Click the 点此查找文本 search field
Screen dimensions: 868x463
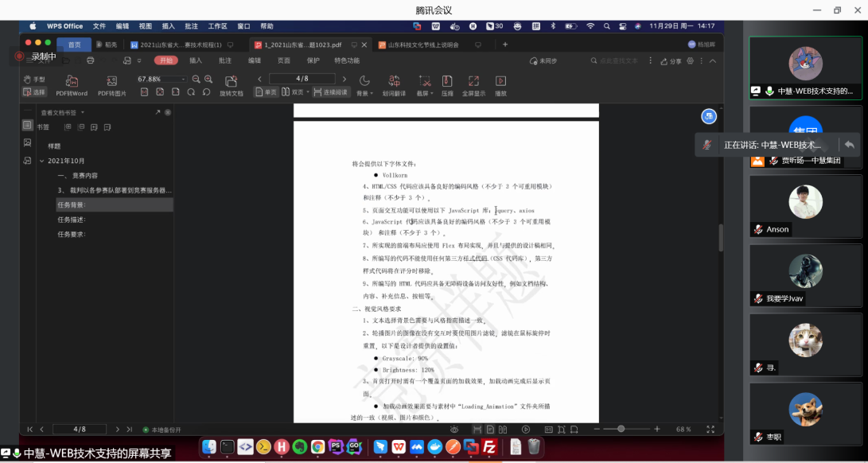(614, 61)
